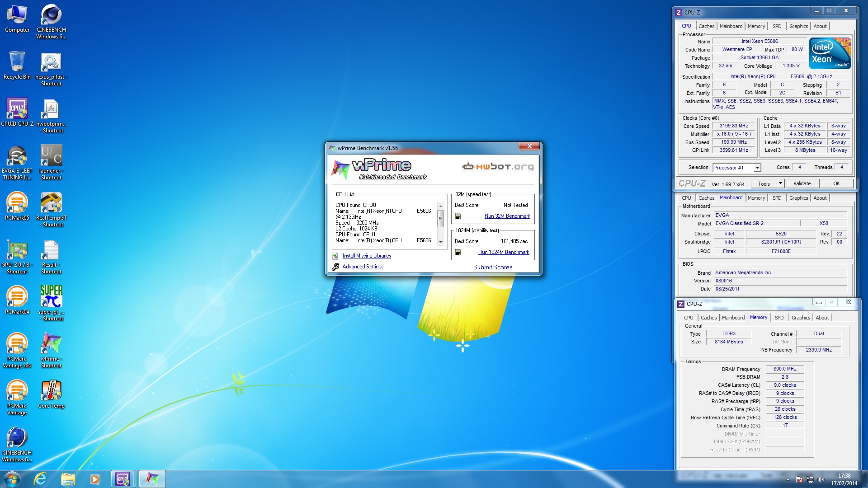The width and height of the screenshot is (868, 488).
Task: Show hidden tray icons arrow
Action: tap(788, 479)
